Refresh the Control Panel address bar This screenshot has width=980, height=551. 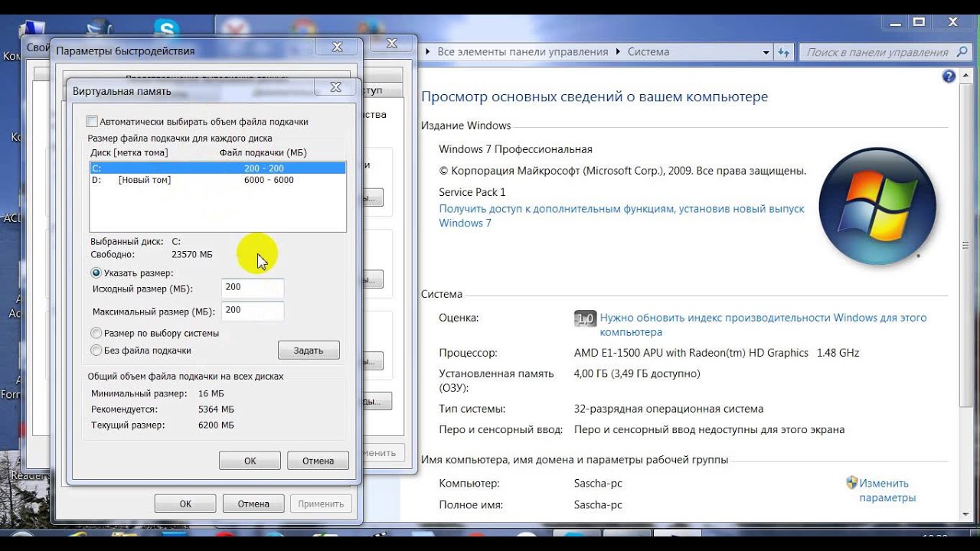[x=783, y=52]
